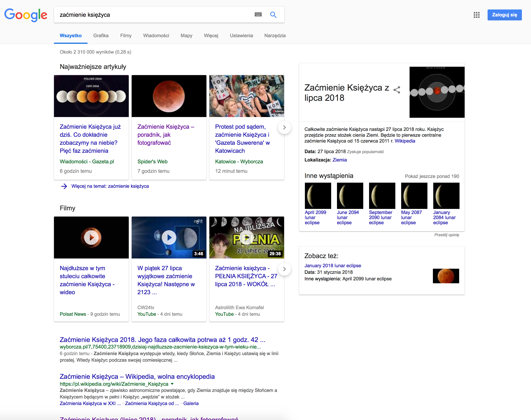Open the Więcej menu
The image size is (531, 420).
coord(211,36)
